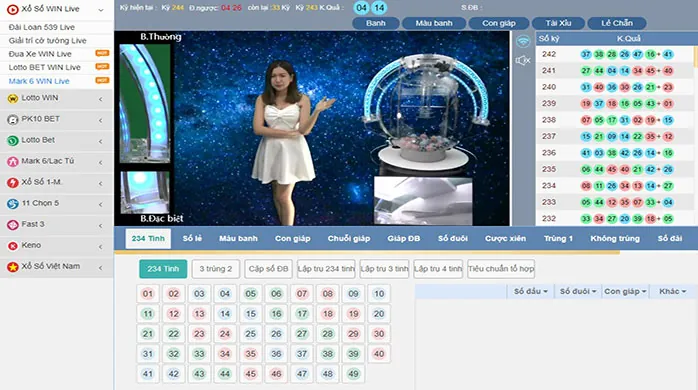Viewport: 698px width, 390px height.
Task: Select number ball 28
Action: [x=328, y=334]
